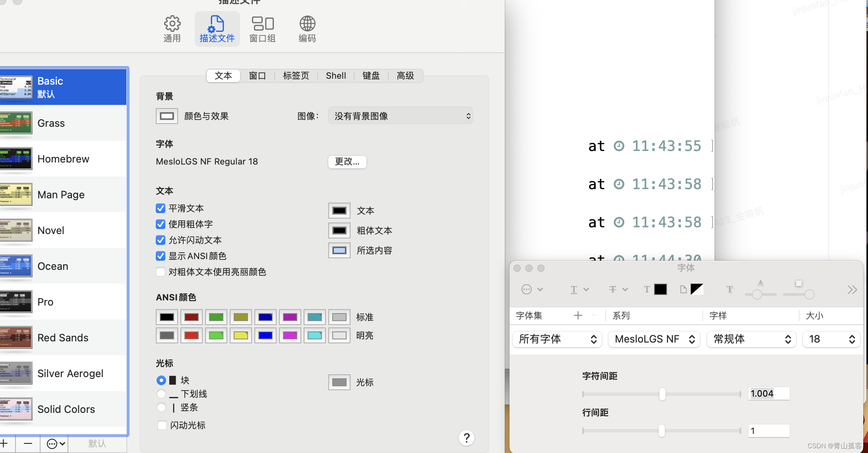Expand the Fonts toolbar overflow arrows
The image size is (868, 453).
click(852, 290)
